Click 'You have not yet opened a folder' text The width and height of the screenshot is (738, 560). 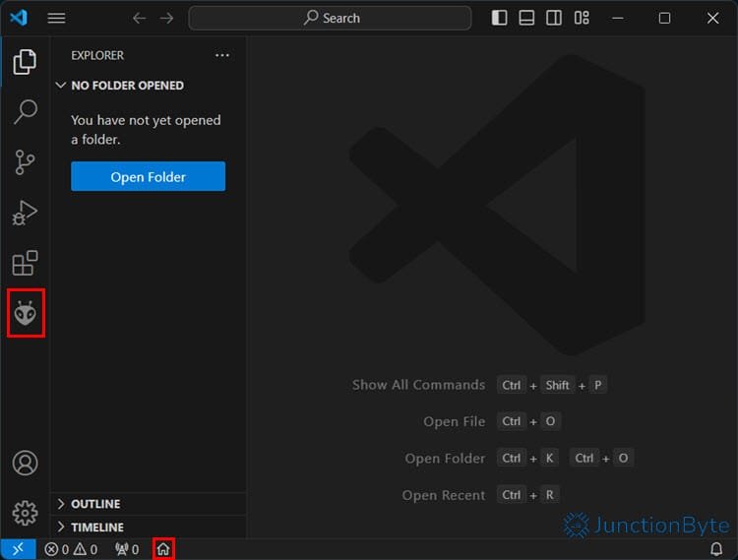(x=146, y=130)
